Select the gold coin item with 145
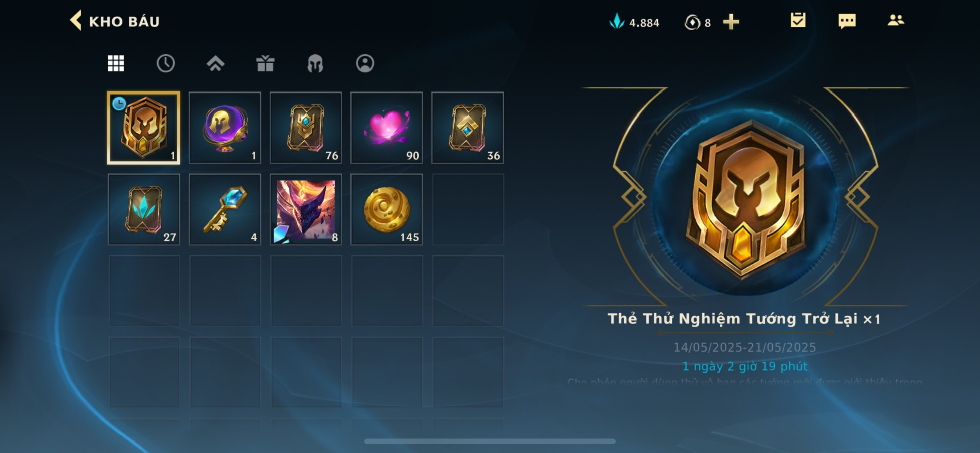This screenshot has width=980, height=453. pos(387,209)
